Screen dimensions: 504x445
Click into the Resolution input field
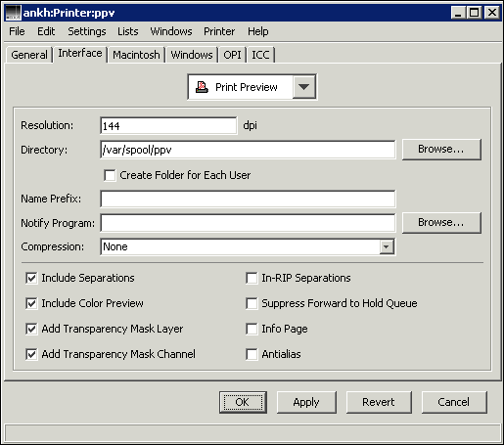[x=168, y=126]
